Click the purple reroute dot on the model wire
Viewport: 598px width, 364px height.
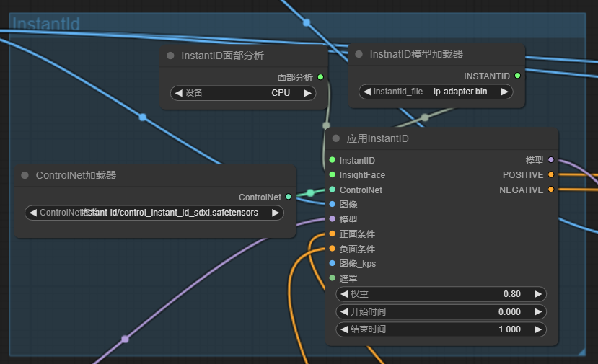(125, 339)
